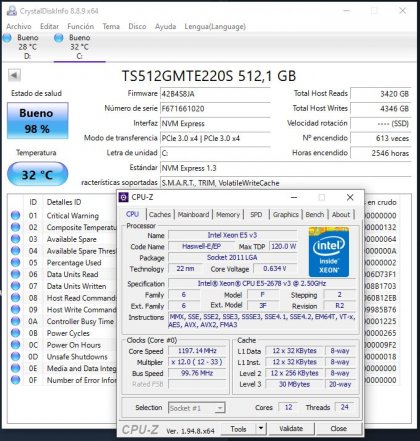
Task: Select drive D: status icon at 28 °C
Action: [7, 38]
